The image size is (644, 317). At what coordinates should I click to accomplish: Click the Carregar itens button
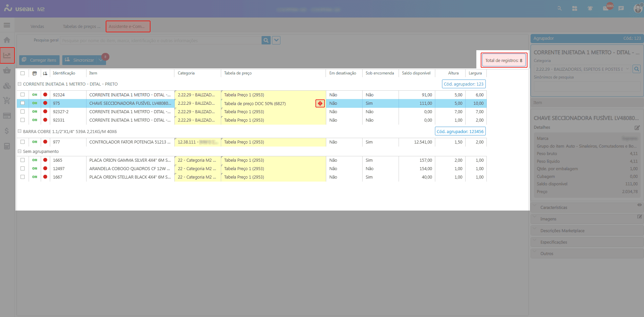click(39, 60)
